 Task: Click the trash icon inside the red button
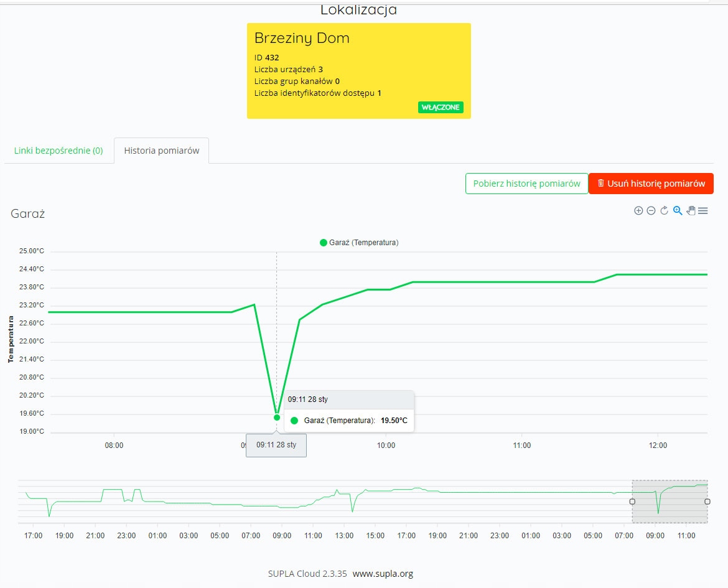[599, 183]
